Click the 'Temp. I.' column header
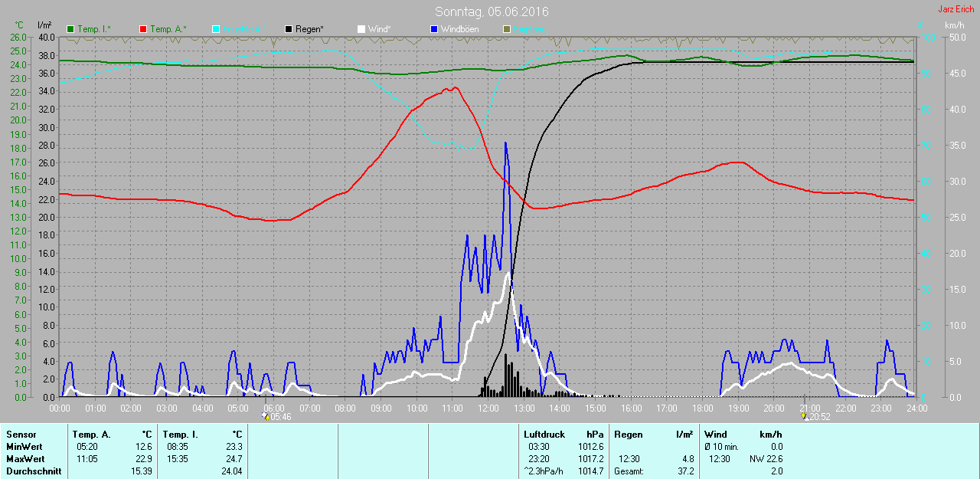The width and height of the screenshot is (980, 479). [x=181, y=435]
